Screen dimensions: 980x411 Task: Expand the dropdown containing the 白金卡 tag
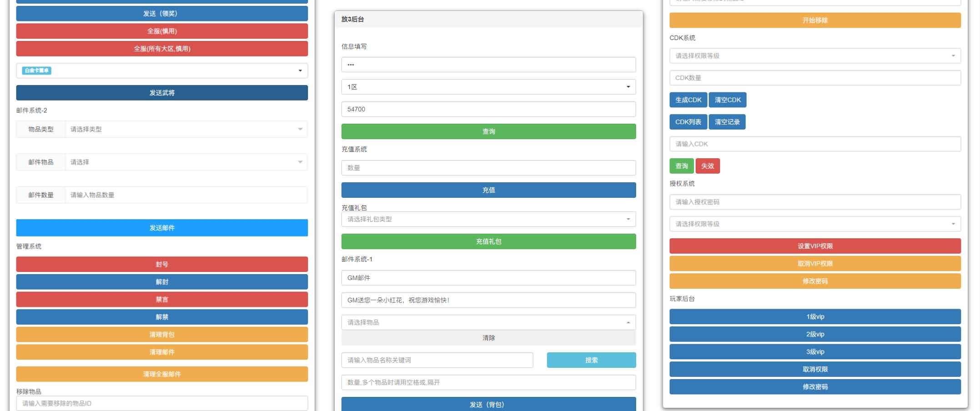(x=161, y=70)
